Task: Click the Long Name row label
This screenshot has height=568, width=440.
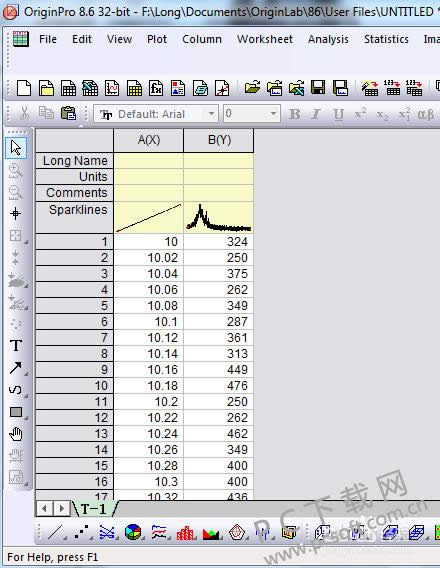Action: (75, 160)
